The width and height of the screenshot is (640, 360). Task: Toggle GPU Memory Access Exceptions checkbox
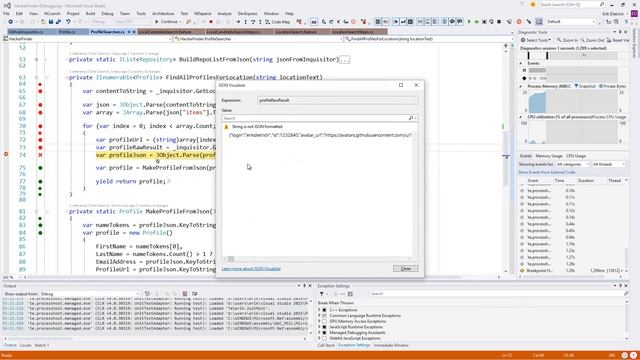tap(324, 322)
